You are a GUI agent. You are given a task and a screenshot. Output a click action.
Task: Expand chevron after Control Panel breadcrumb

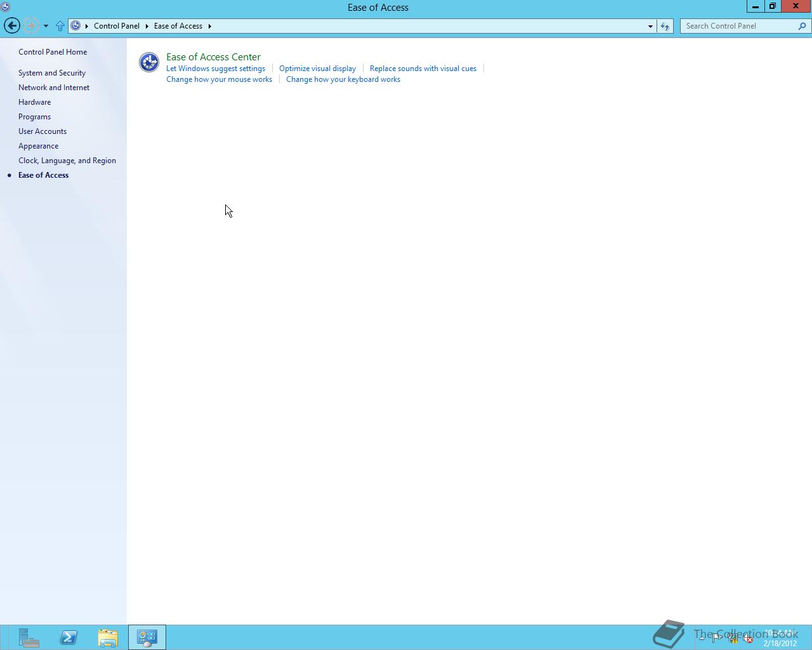tap(147, 26)
